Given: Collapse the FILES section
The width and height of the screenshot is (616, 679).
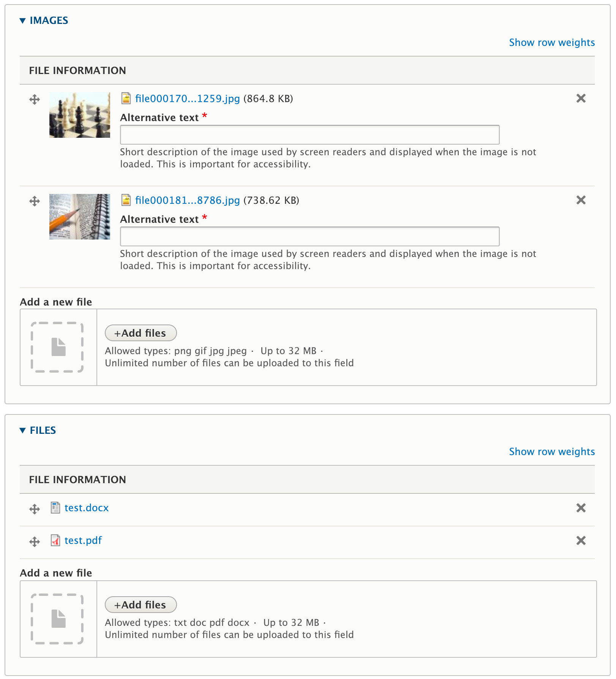Looking at the screenshot, I should [43, 430].
